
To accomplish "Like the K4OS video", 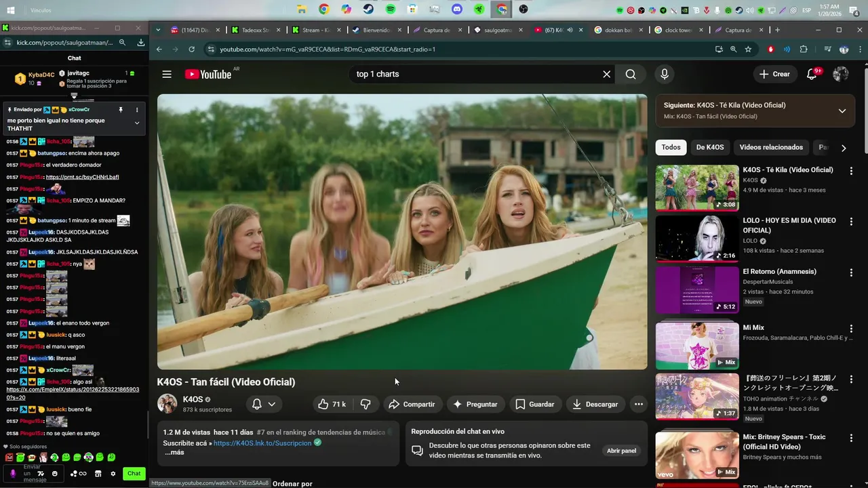I will [332, 404].
